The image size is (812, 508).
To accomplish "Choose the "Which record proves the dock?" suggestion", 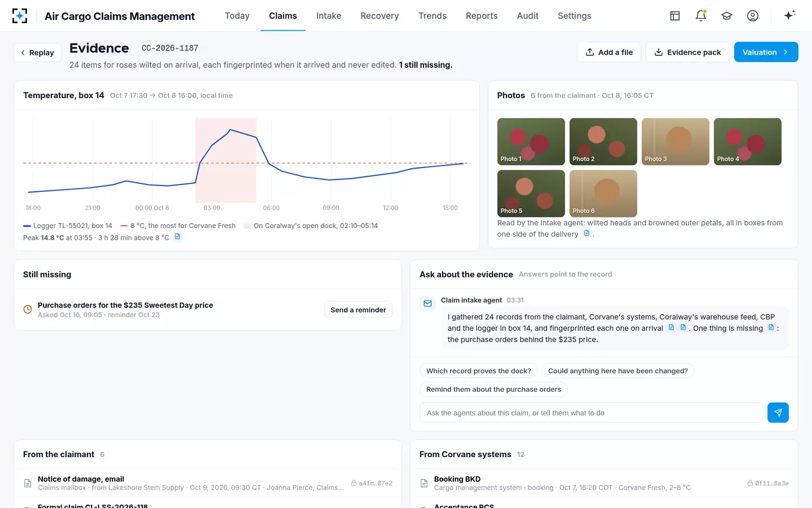I will (479, 371).
